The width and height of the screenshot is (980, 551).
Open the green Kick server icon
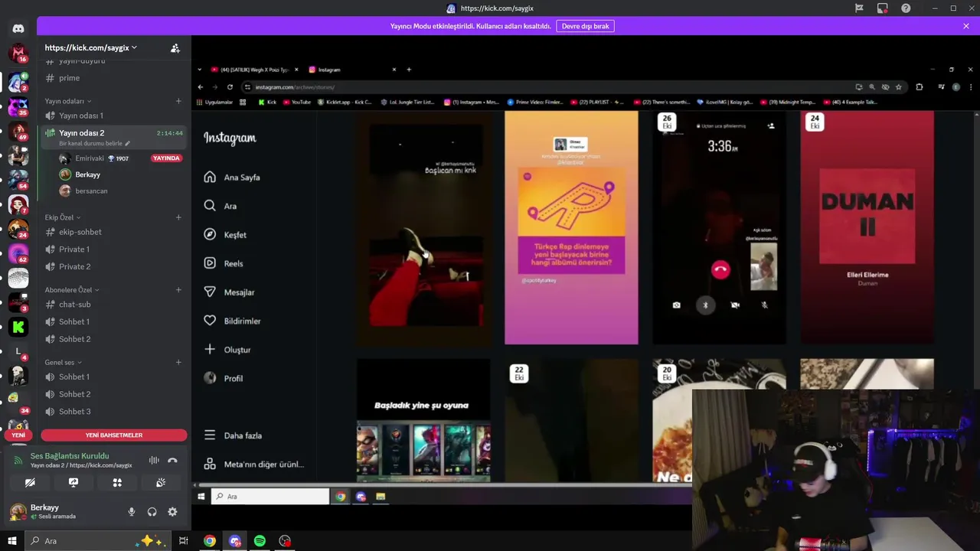(x=18, y=327)
